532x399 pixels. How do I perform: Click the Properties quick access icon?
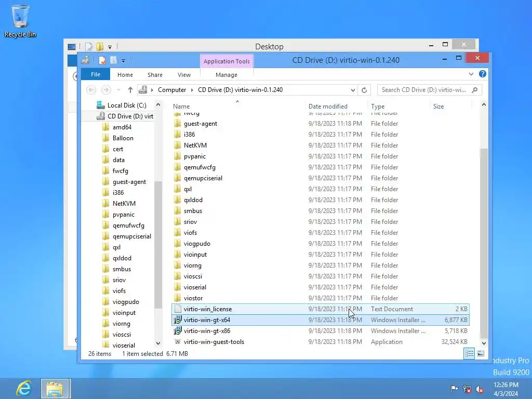(102, 60)
